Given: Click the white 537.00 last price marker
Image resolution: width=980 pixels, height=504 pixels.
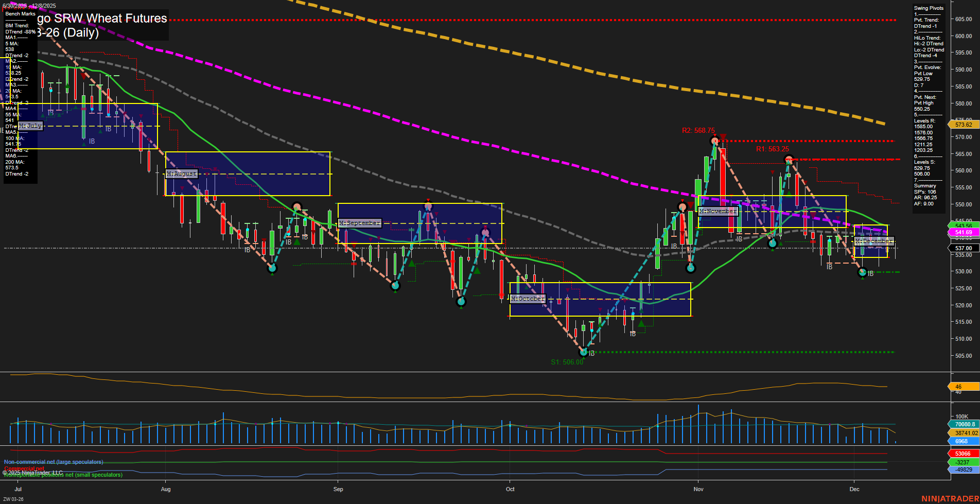Looking at the screenshot, I should [x=962, y=248].
